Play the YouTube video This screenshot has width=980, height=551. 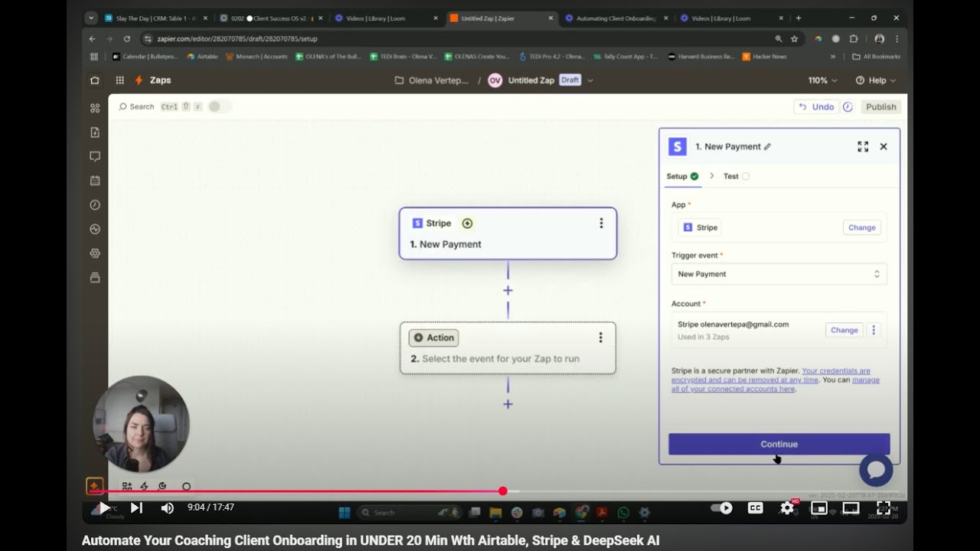point(105,507)
